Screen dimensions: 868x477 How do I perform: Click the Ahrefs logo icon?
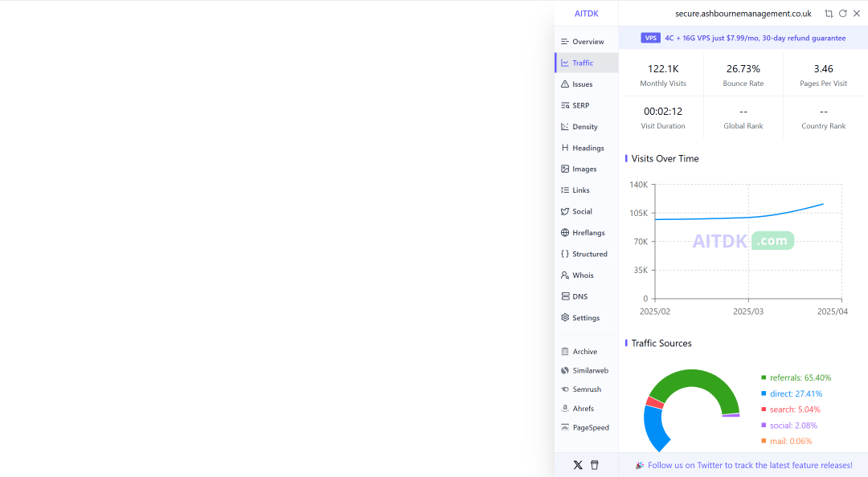tap(565, 409)
